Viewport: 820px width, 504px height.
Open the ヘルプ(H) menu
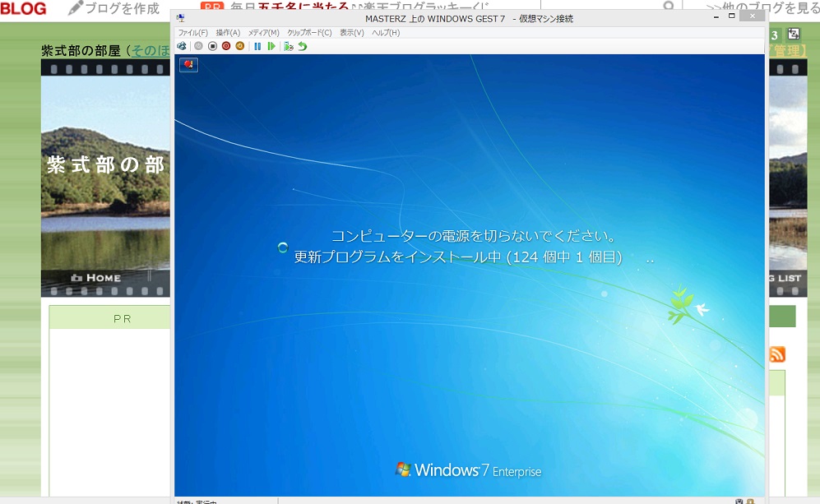(x=386, y=32)
